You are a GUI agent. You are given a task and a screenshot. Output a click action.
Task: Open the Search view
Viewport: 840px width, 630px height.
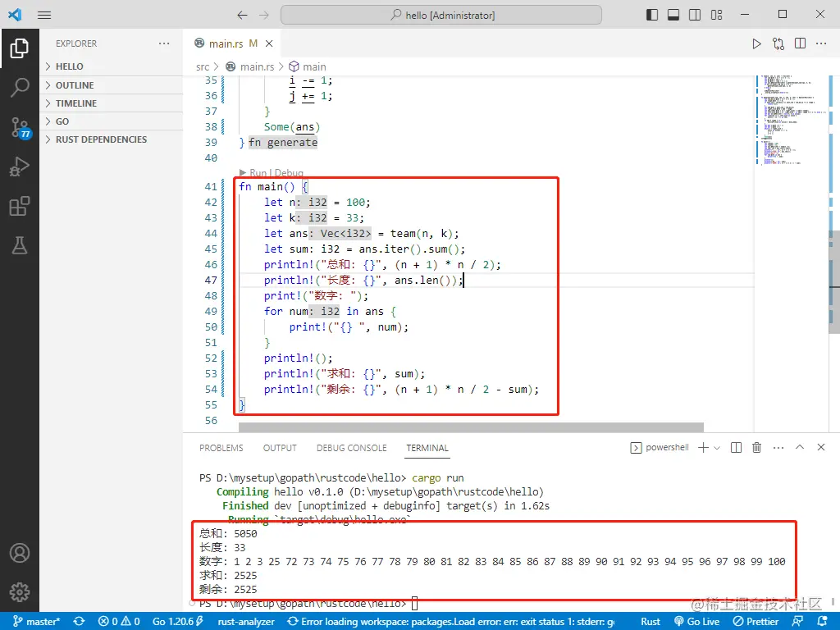[20, 88]
